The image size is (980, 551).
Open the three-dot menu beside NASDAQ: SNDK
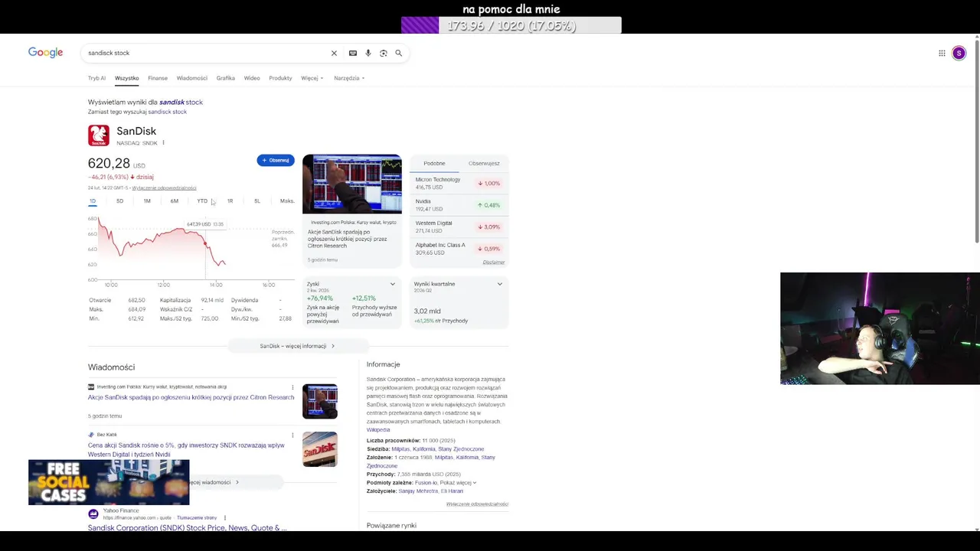(x=163, y=143)
